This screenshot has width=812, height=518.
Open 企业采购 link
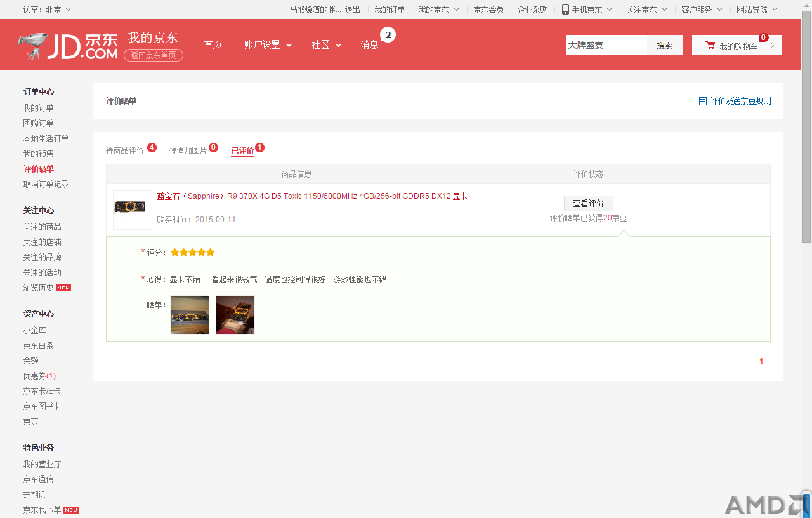[532, 10]
